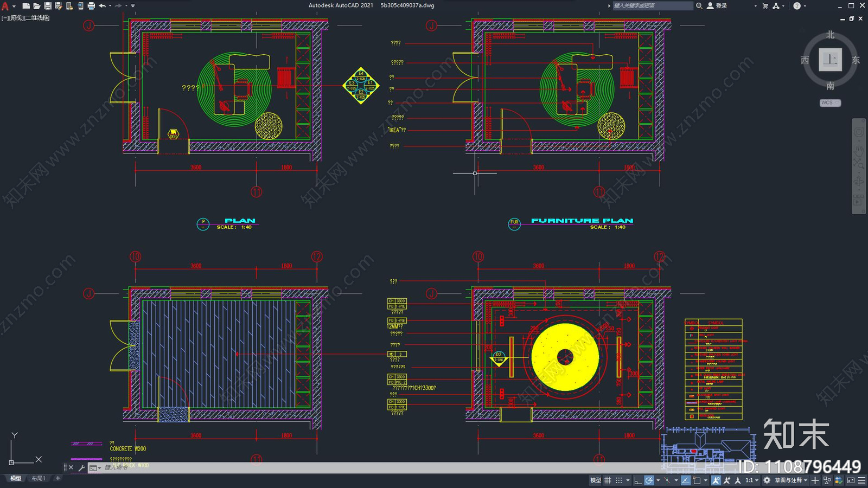Open the undo history dropdown arrow
The width and height of the screenshot is (868, 488).
click(110, 6)
